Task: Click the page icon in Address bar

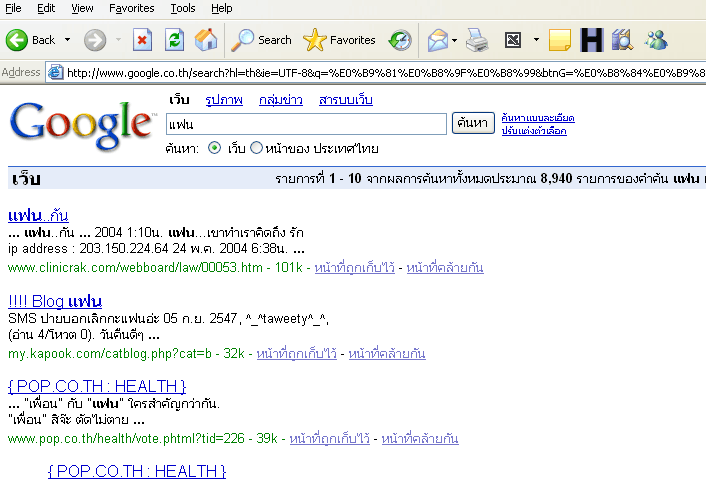Action: [55, 72]
